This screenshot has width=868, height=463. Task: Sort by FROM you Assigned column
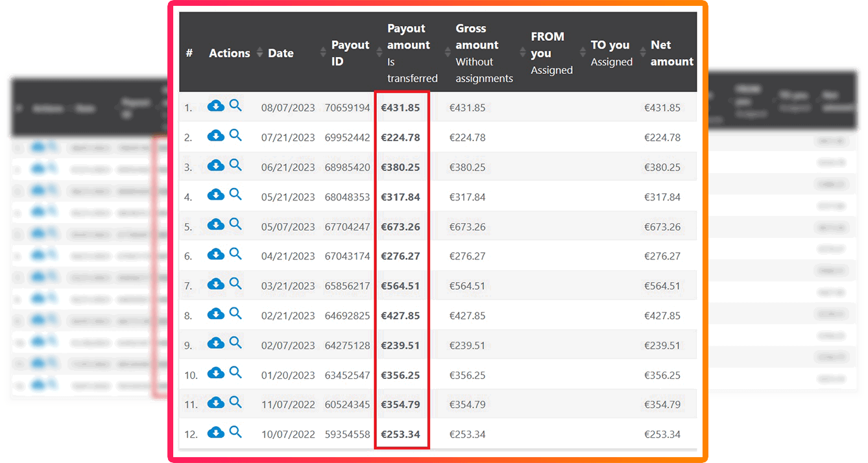549,53
